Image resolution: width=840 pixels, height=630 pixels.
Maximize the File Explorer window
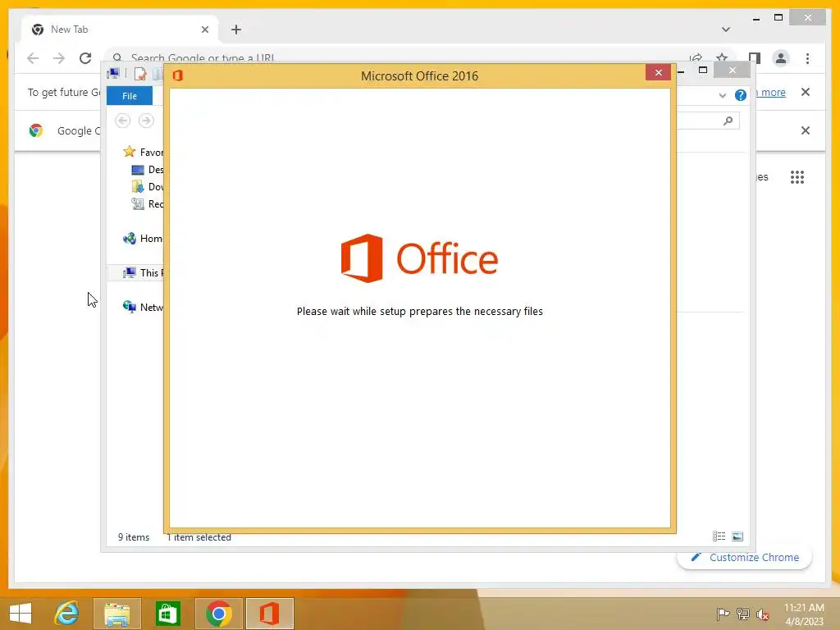point(703,71)
